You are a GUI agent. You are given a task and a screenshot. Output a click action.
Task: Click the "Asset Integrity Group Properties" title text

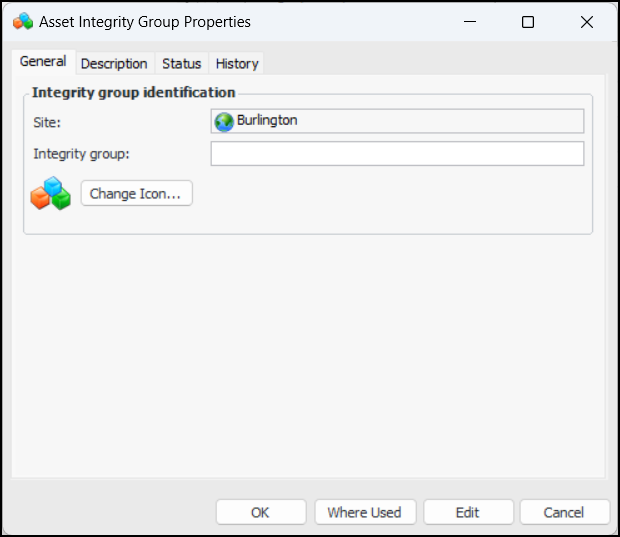(145, 22)
